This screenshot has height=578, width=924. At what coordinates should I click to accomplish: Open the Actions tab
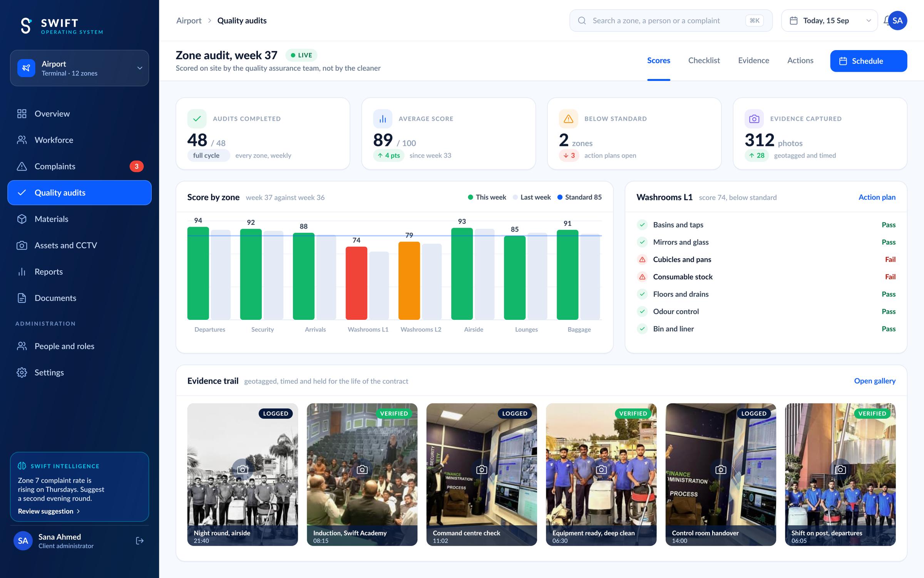coord(800,60)
